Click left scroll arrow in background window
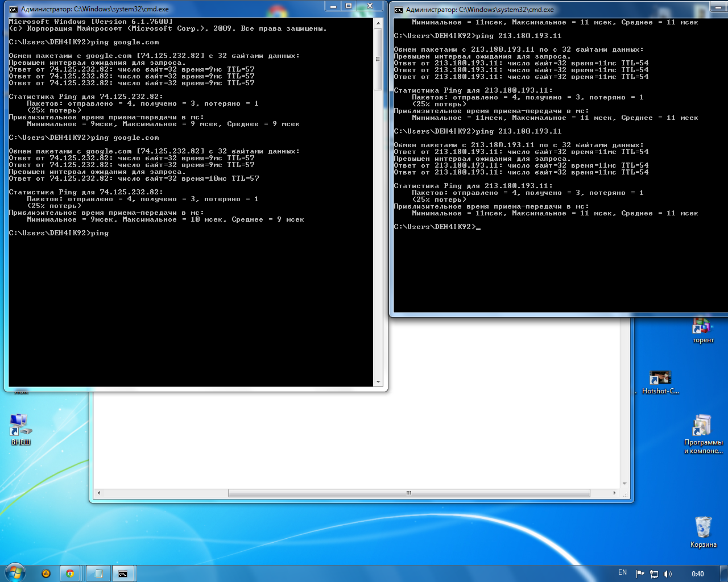 99,493
